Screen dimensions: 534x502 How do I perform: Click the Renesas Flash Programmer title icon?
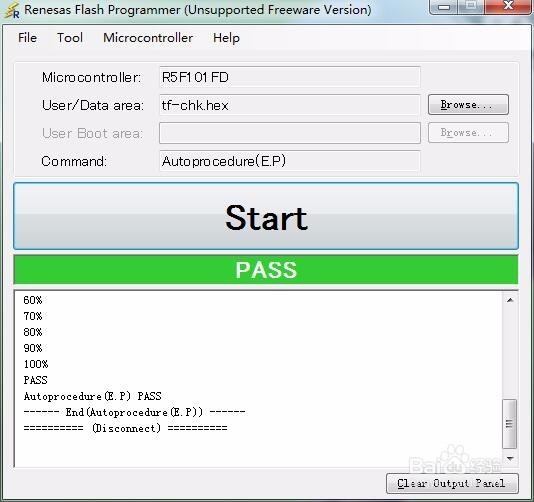pos(12,10)
